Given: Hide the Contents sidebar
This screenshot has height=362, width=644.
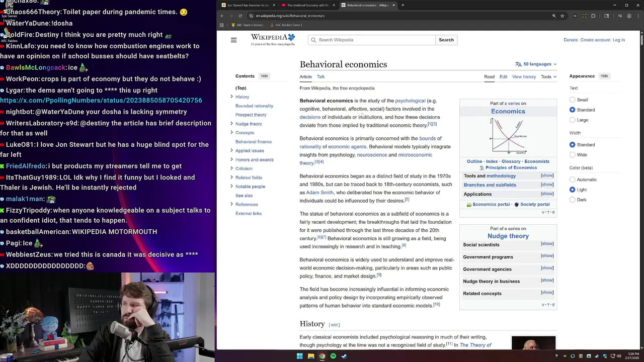Looking at the screenshot, I should [x=264, y=76].
